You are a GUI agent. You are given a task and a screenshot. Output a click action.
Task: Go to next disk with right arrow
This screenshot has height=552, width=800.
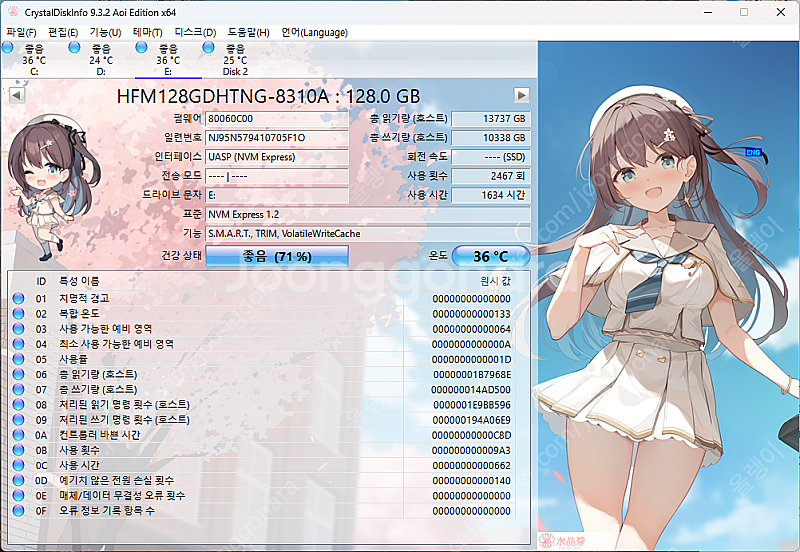(x=521, y=95)
